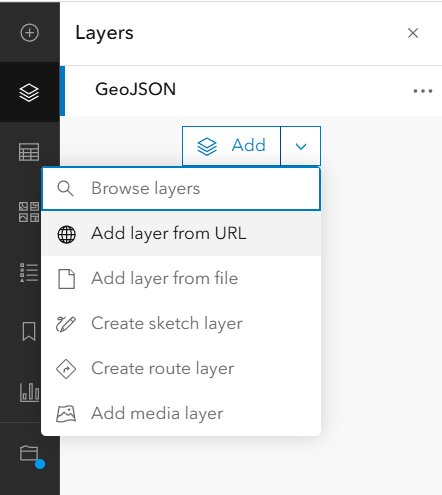Image resolution: width=442 pixels, height=495 pixels.
Task: Select Create sketch layer
Action: 181,323
